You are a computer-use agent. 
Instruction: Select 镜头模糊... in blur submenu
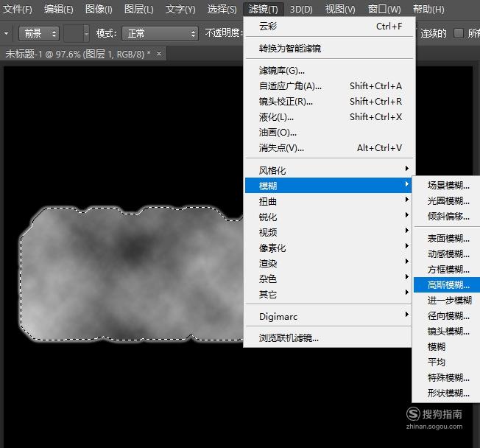(447, 332)
